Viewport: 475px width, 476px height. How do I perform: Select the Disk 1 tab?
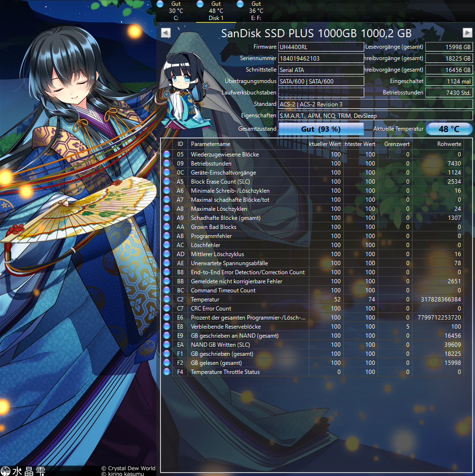tap(216, 11)
